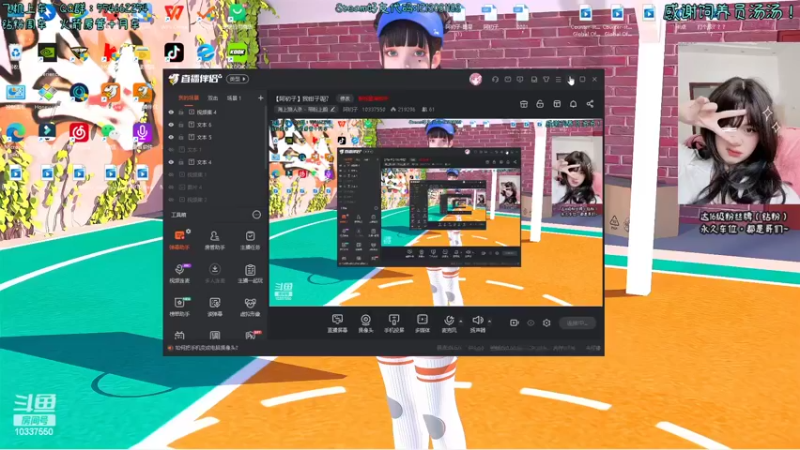
Task: Hide the 文本 6 source layer
Action: [171, 125]
